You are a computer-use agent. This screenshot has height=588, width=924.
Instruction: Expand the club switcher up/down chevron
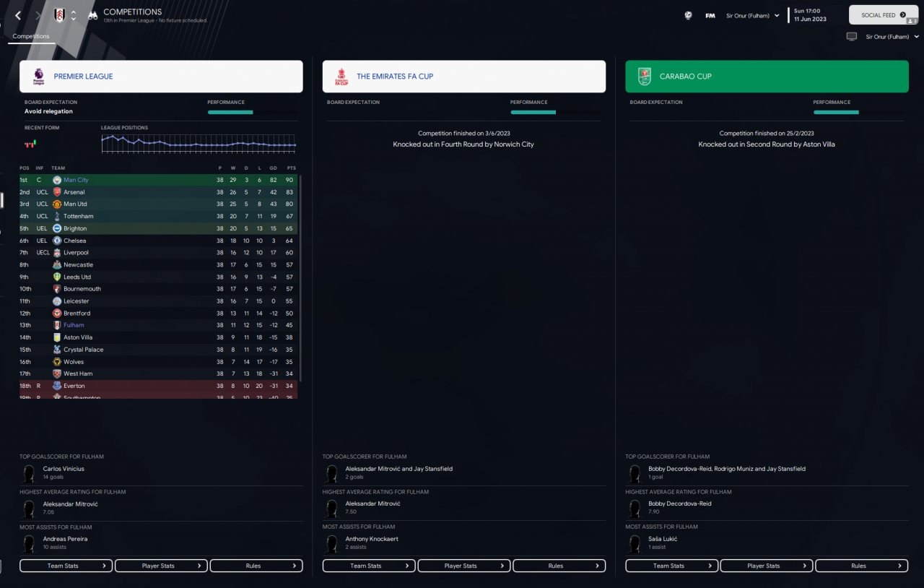coord(74,15)
